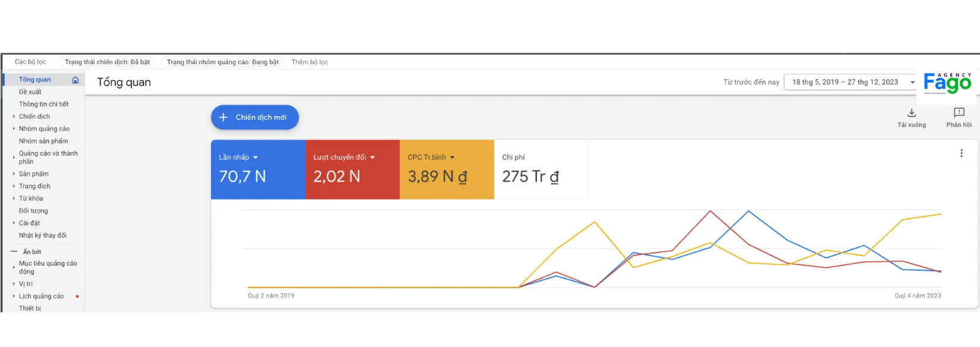Image resolution: width=980 pixels, height=347 pixels.
Task: Open the feedback (Phản hồi) icon
Action: pos(959,113)
